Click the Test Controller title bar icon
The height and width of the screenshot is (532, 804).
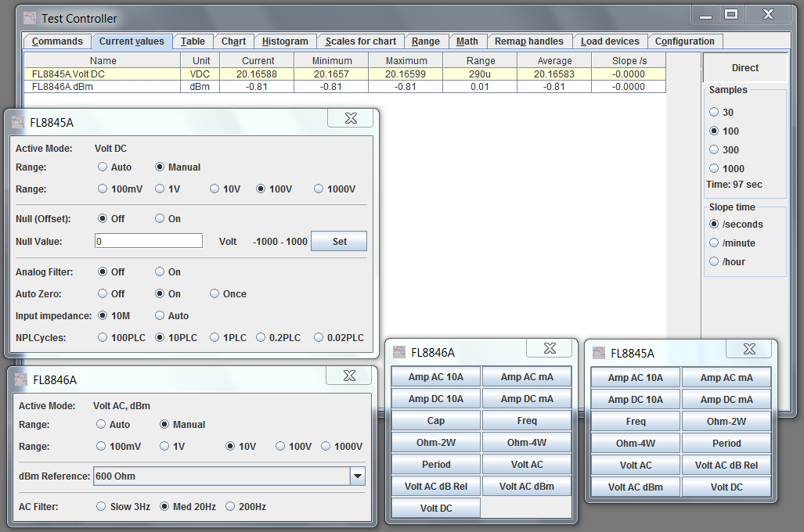(x=29, y=18)
